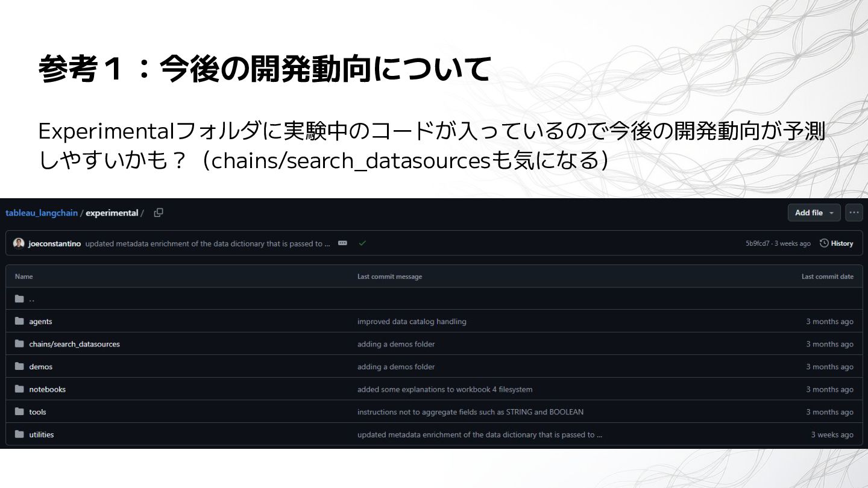The image size is (868, 488).
Task: Click the Name column header
Action: click(24, 277)
